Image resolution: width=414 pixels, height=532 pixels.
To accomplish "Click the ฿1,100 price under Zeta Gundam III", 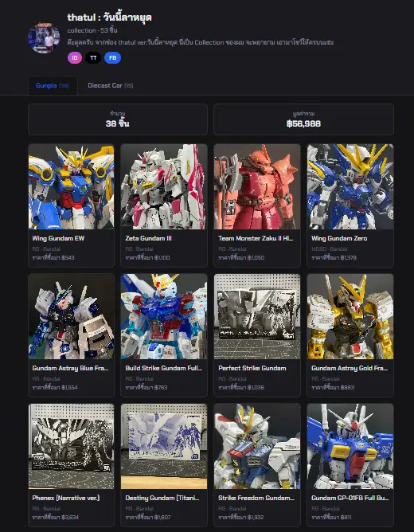I will pos(162,257).
